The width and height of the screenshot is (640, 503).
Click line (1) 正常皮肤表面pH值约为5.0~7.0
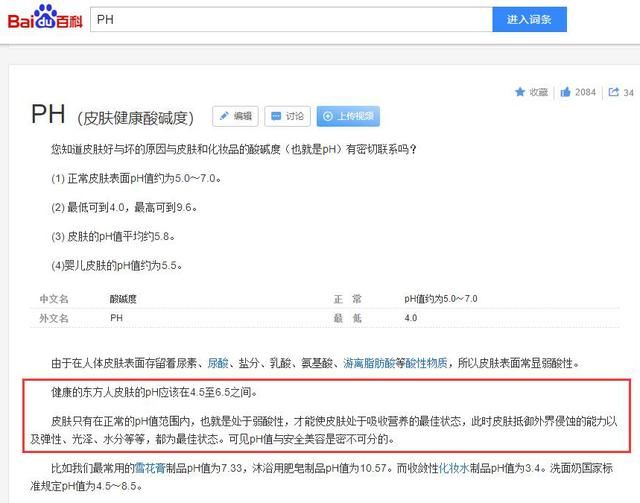click(x=137, y=178)
